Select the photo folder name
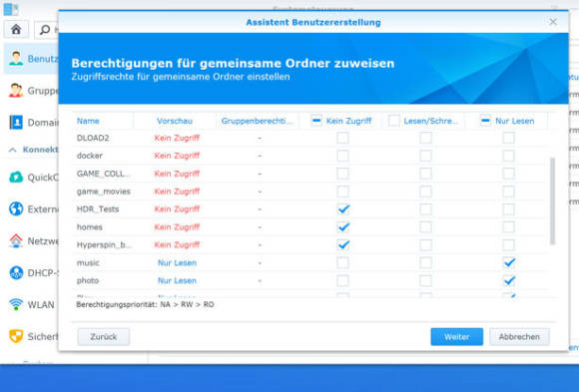579x392 pixels. click(x=88, y=280)
